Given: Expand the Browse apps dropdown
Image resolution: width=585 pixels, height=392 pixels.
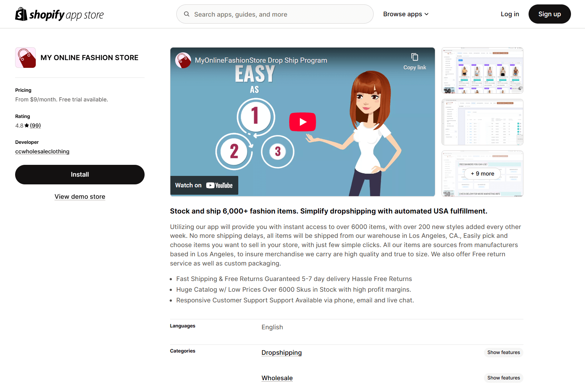Looking at the screenshot, I should 406,14.
